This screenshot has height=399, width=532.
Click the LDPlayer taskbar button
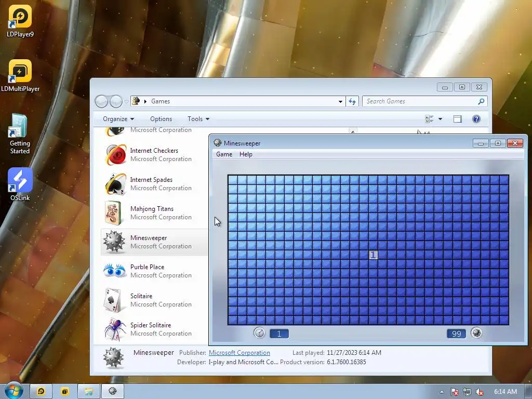[x=41, y=392]
